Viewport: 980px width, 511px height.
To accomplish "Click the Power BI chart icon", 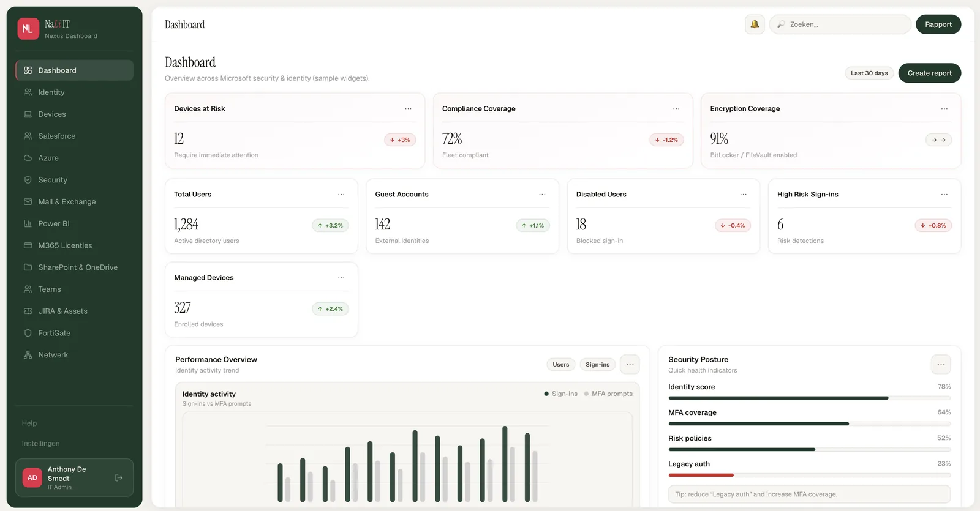I will point(28,223).
